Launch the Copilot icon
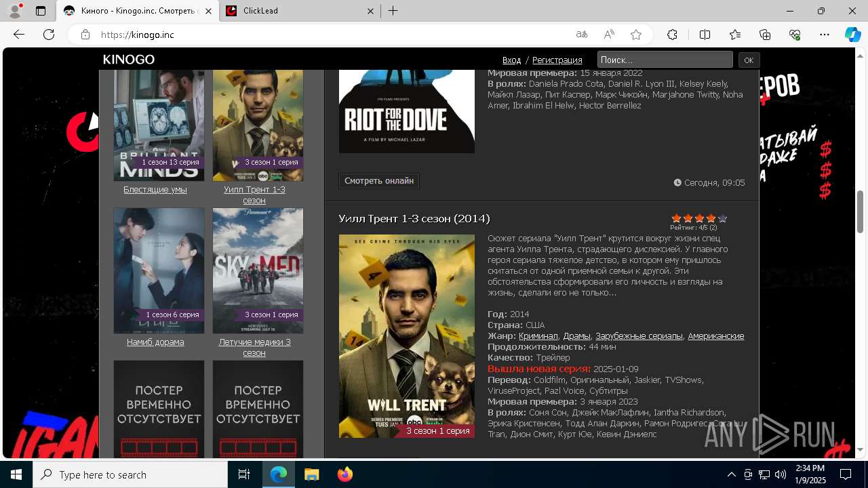The height and width of the screenshot is (488, 868). coord(852,35)
